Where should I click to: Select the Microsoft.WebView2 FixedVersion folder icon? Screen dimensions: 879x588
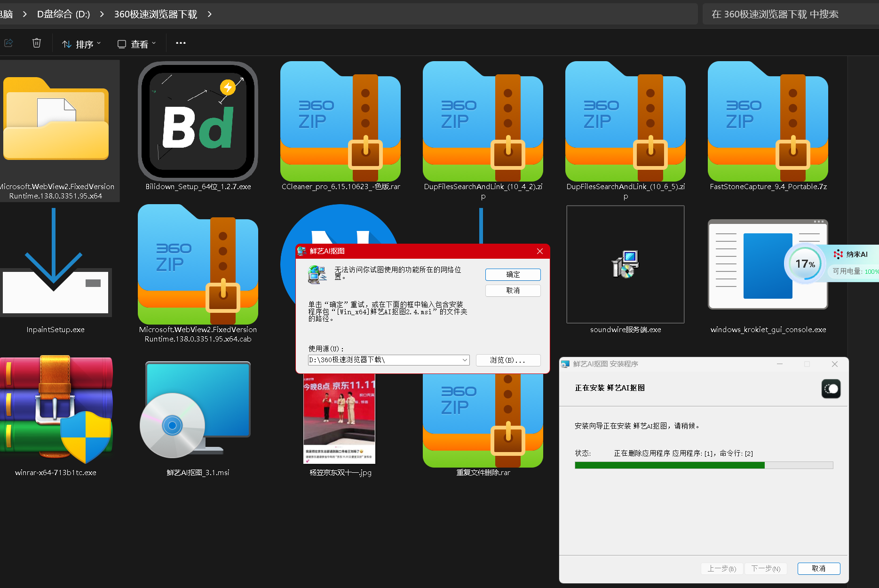[x=55, y=119]
